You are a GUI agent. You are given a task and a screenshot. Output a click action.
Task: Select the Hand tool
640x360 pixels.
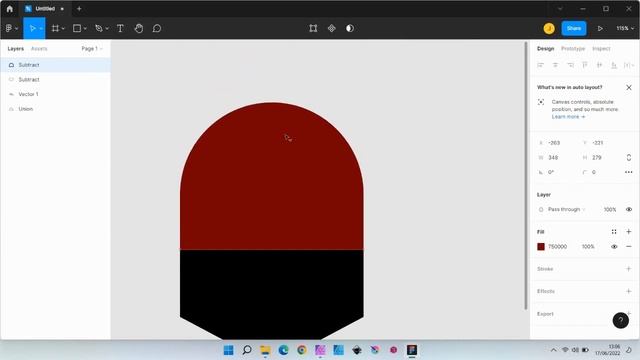click(139, 29)
